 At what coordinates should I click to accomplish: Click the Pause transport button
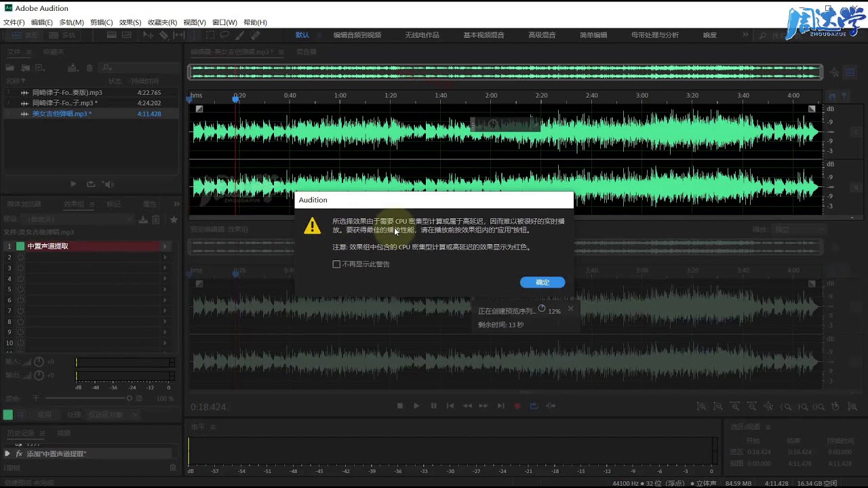pos(433,406)
